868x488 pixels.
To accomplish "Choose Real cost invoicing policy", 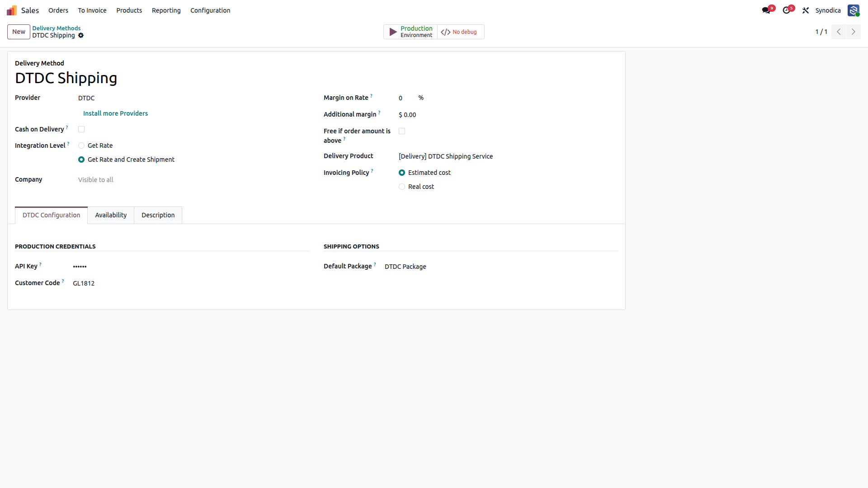I will coord(402,187).
